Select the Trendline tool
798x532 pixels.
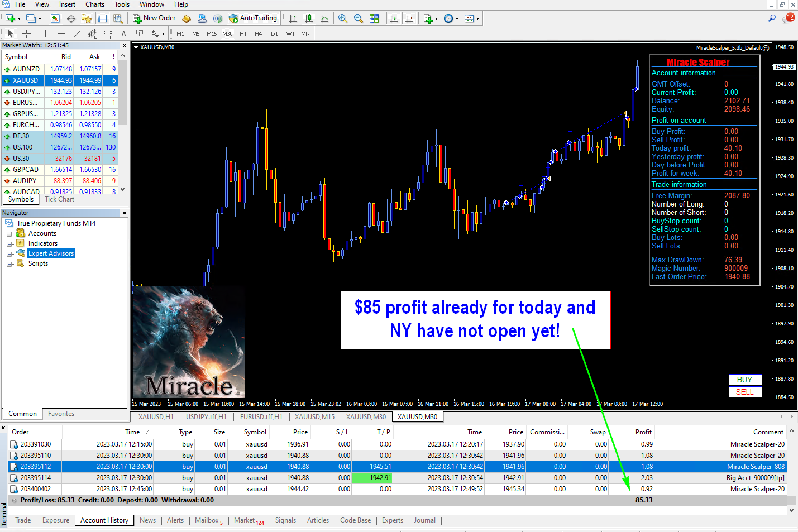tap(77, 33)
